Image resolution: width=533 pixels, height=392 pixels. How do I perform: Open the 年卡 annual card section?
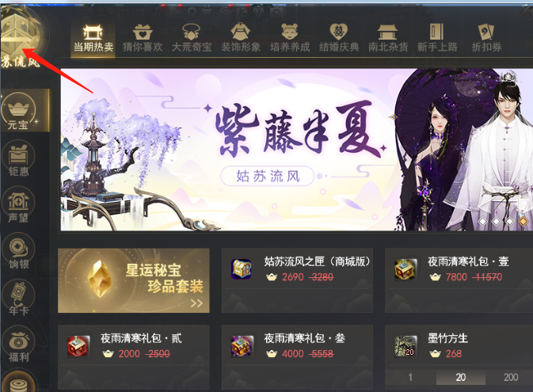coord(19,298)
